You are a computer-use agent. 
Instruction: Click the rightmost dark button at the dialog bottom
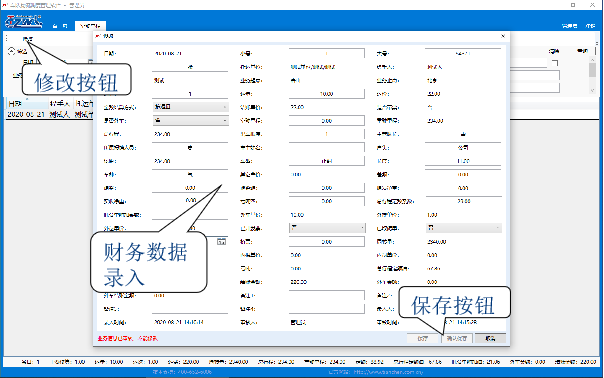point(490,338)
